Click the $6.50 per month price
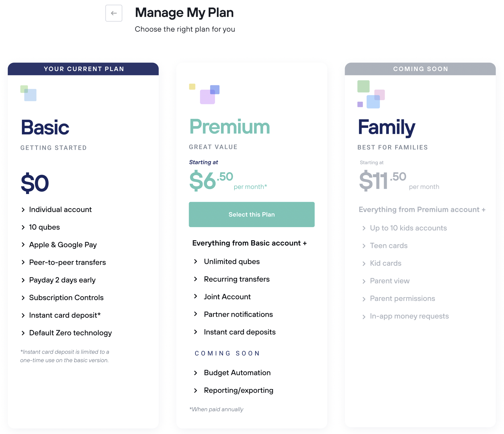Viewport: 504px width, 434px height. [x=228, y=180]
